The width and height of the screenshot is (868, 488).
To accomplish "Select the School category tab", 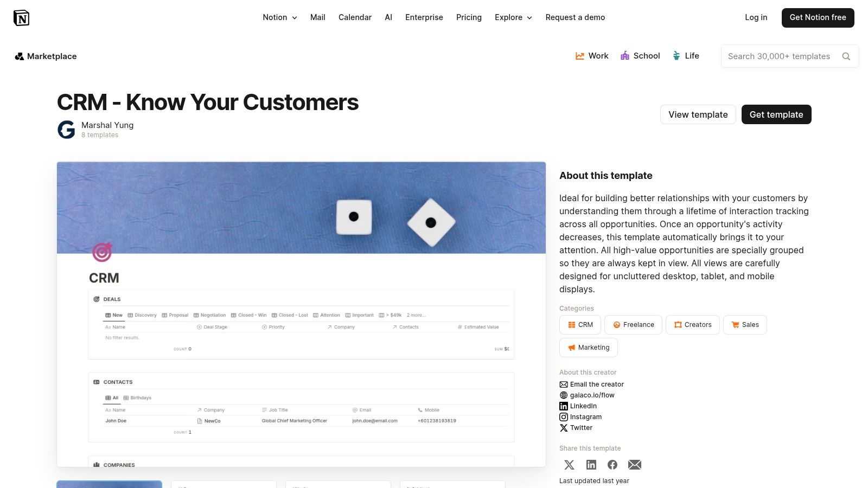I will click(640, 56).
